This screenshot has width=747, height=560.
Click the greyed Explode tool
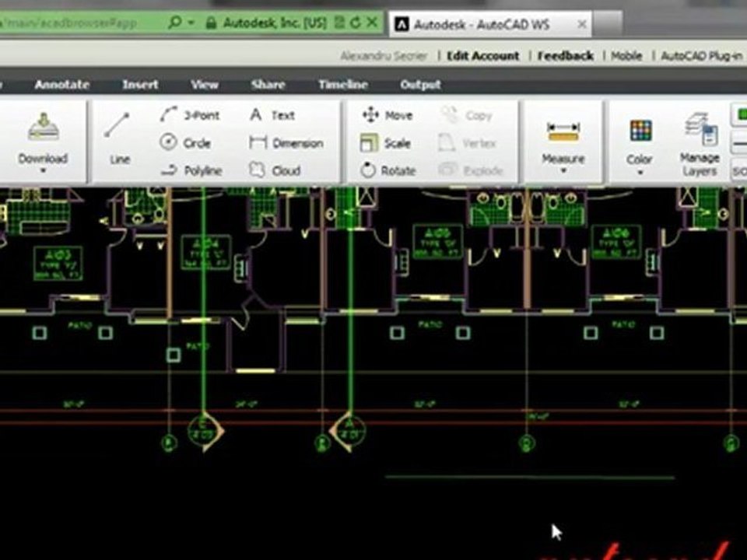(x=470, y=170)
